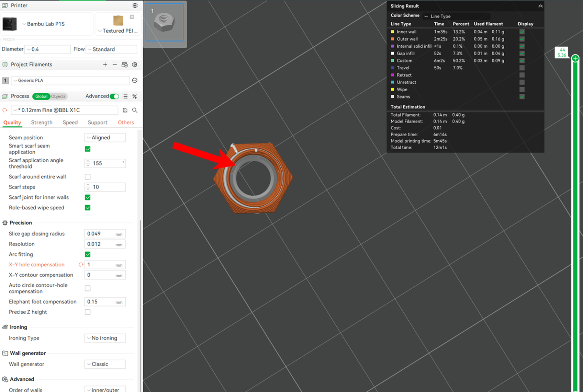Save the current process preset
Image resolution: width=583 pixels, height=392 pixels.
(125, 110)
